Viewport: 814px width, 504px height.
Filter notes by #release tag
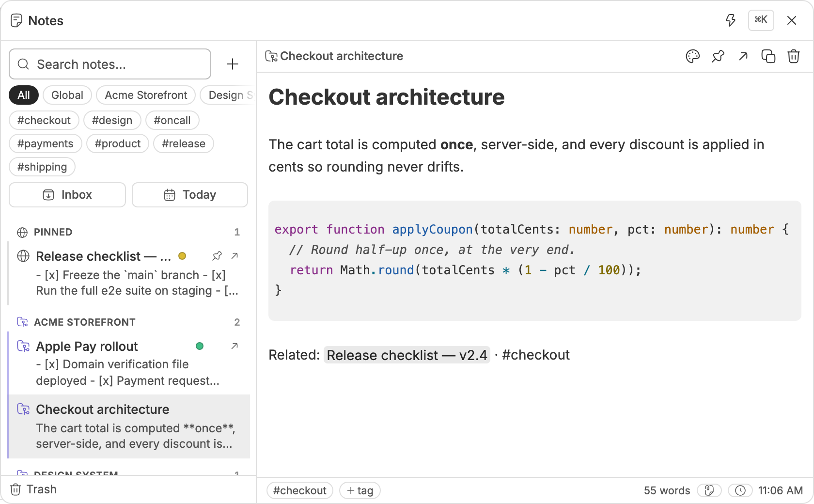pyautogui.click(x=184, y=143)
